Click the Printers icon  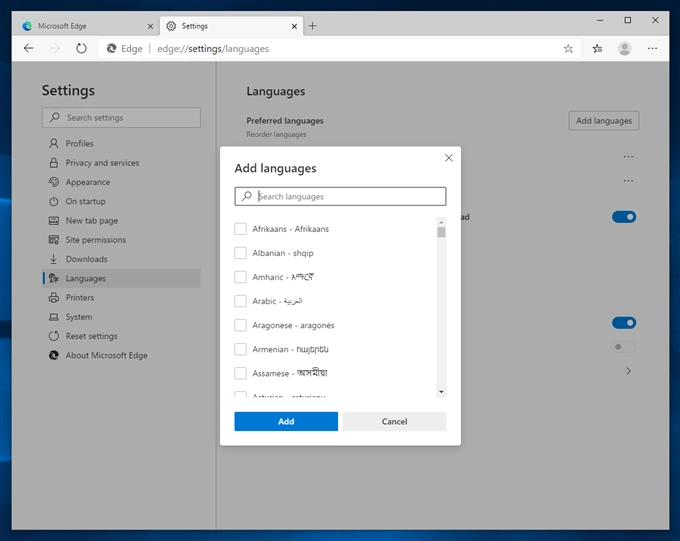pos(53,298)
